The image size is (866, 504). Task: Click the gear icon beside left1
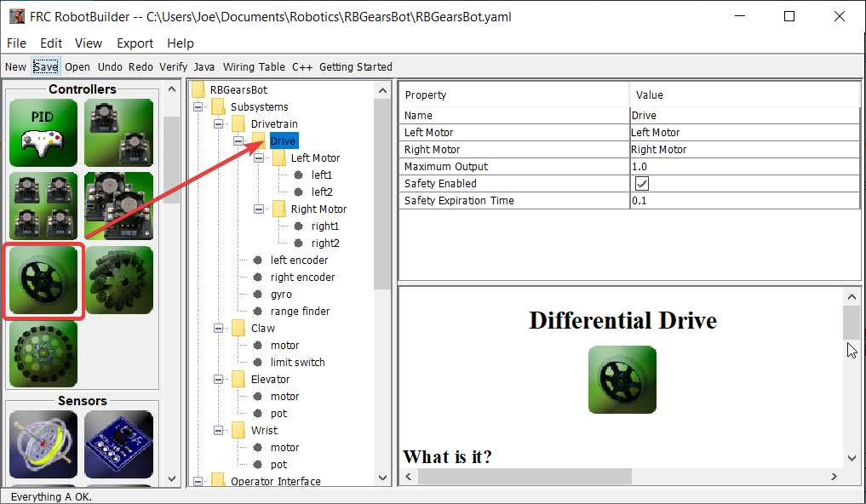[299, 175]
